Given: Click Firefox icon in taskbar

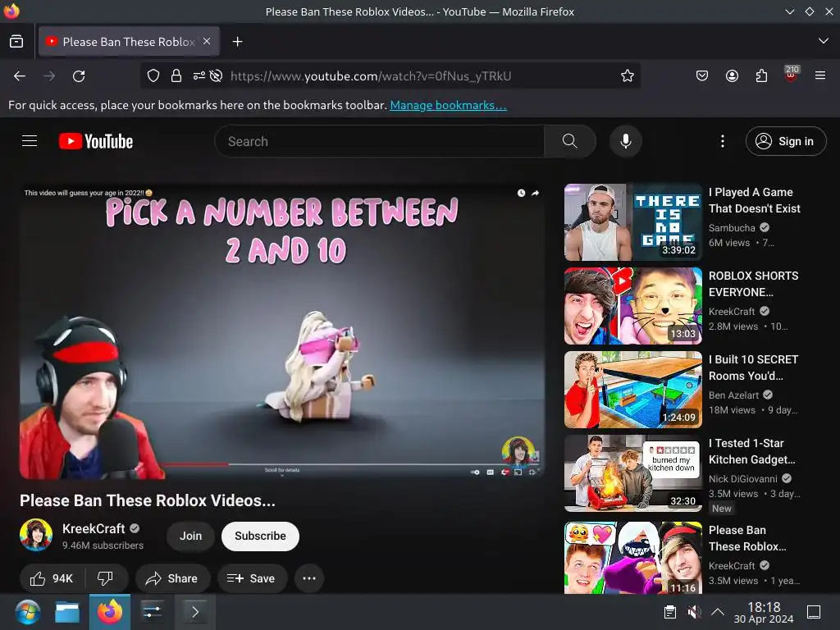Looking at the screenshot, I should [110, 612].
